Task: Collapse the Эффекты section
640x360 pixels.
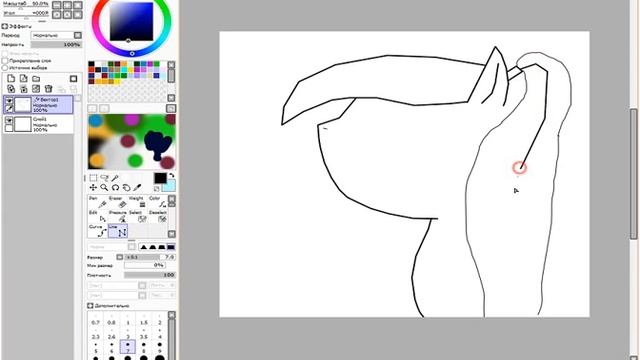Action: coord(5,26)
